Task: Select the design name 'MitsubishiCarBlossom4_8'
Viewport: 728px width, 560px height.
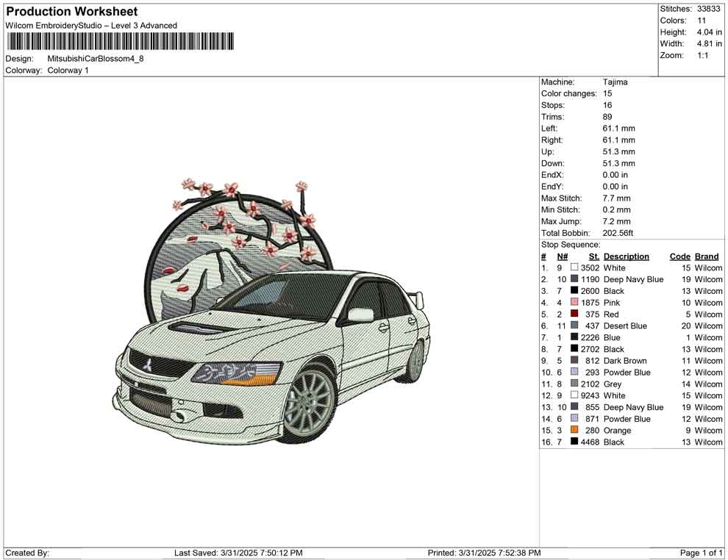Action: point(96,59)
